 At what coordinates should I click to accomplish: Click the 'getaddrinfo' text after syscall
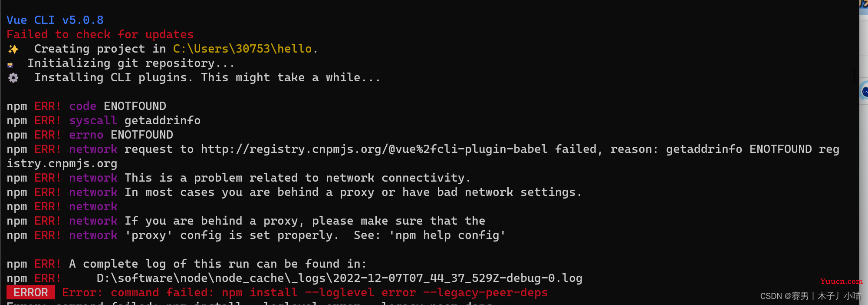[162, 120]
